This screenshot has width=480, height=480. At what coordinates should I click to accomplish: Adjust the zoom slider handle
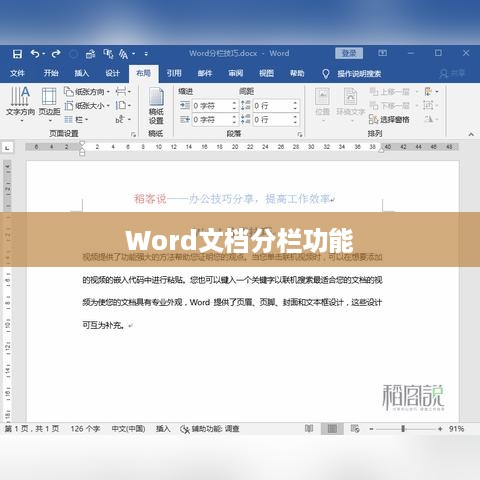403,429
